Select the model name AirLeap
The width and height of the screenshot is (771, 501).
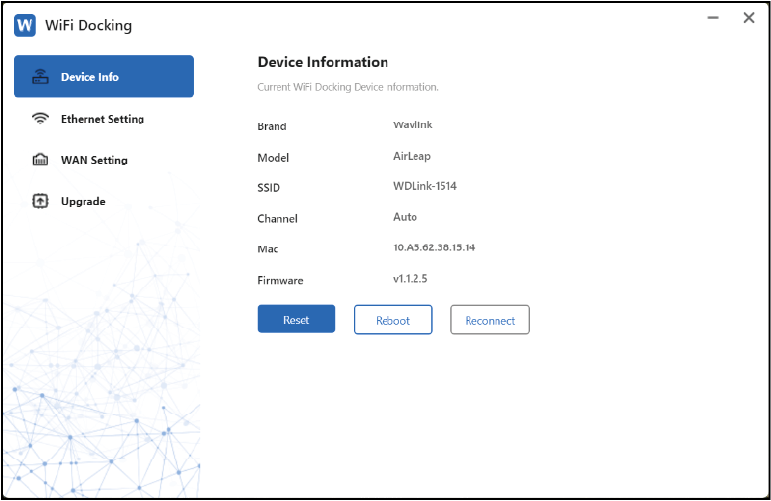click(x=414, y=157)
